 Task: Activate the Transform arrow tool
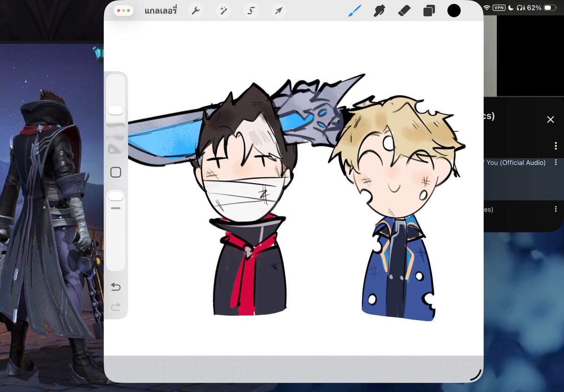click(278, 10)
